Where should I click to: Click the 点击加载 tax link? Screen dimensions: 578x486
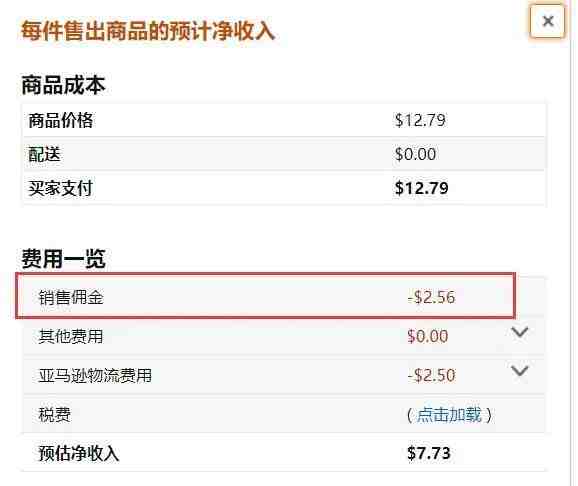click(x=449, y=415)
